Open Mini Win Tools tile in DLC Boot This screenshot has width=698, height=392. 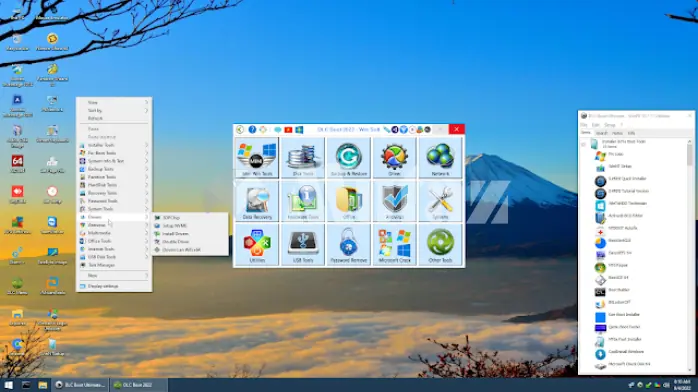coord(257,158)
